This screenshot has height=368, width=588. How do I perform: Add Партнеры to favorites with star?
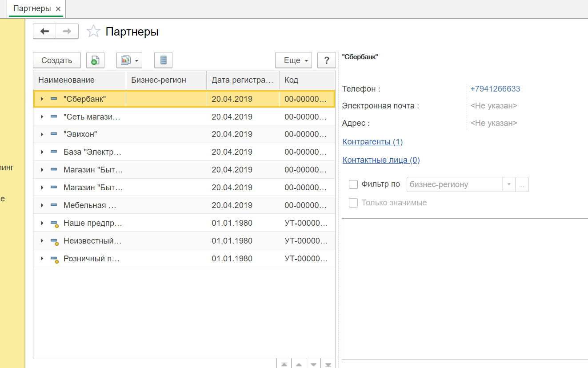(93, 32)
